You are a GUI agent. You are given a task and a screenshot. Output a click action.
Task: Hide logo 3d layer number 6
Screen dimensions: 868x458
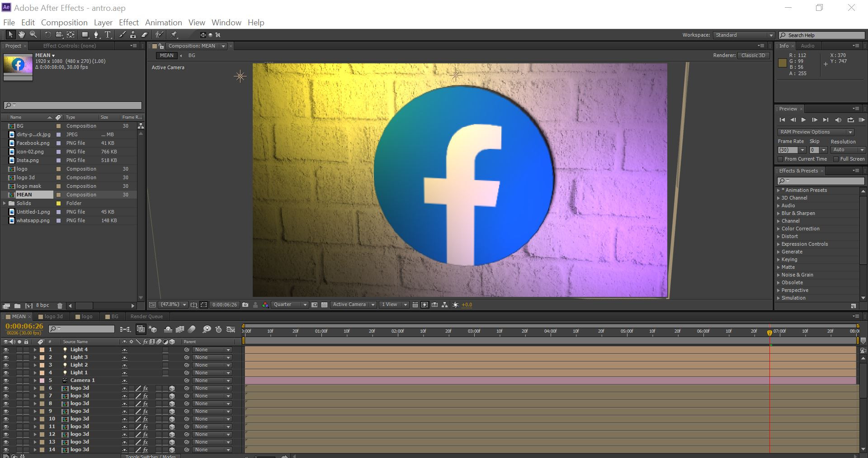6,388
